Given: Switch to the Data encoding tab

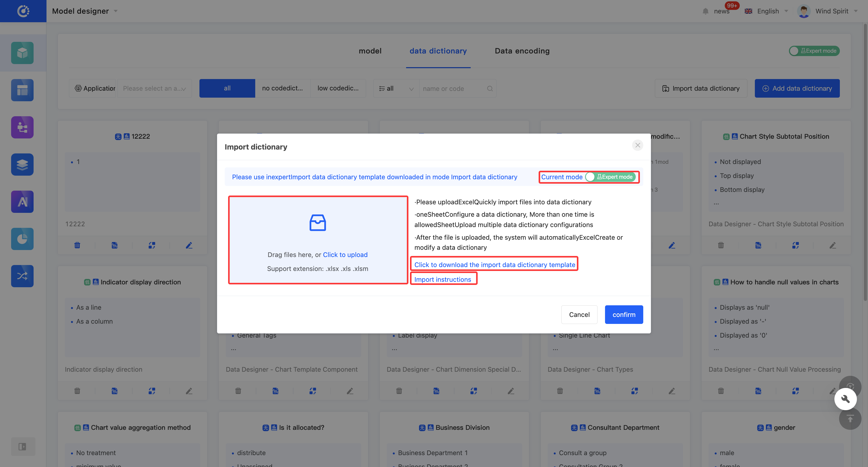Looking at the screenshot, I should click(x=522, y=51).
